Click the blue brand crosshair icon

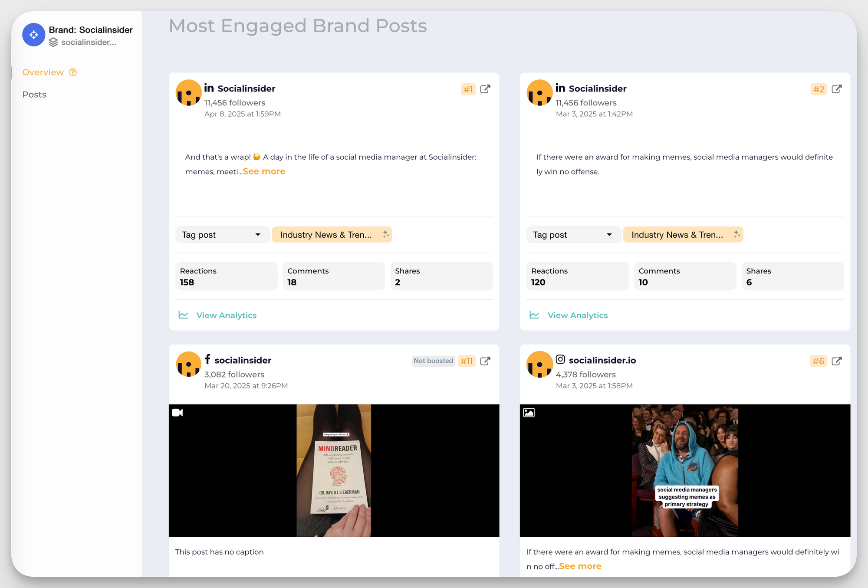point(34,35)
